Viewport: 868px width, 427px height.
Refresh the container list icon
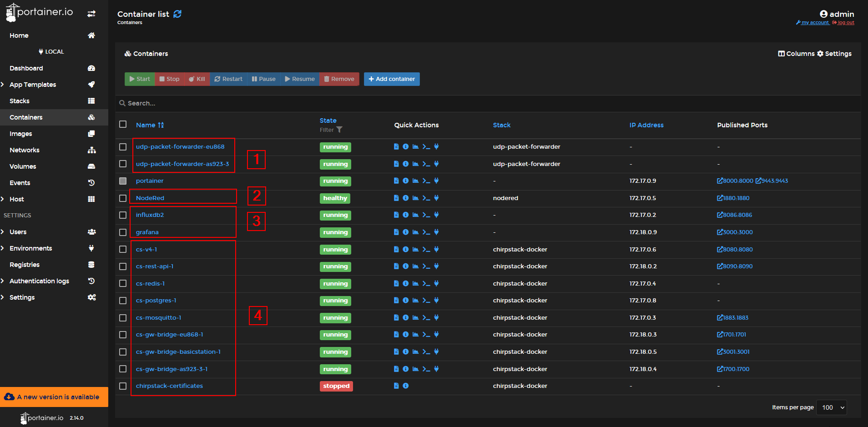coord(177,14)
